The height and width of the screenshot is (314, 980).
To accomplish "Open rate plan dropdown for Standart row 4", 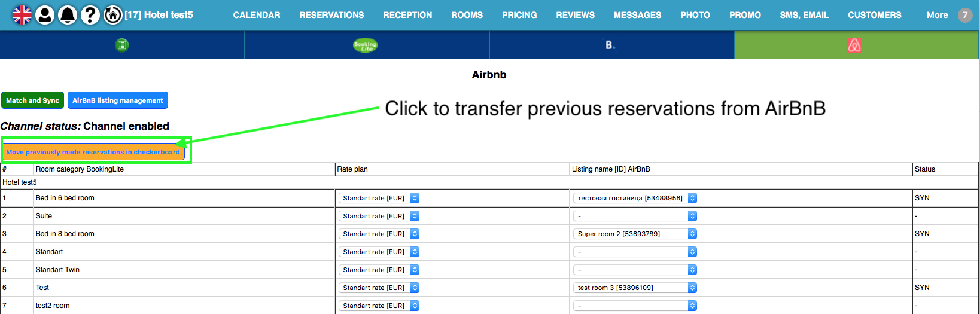I will pos(379,252).
